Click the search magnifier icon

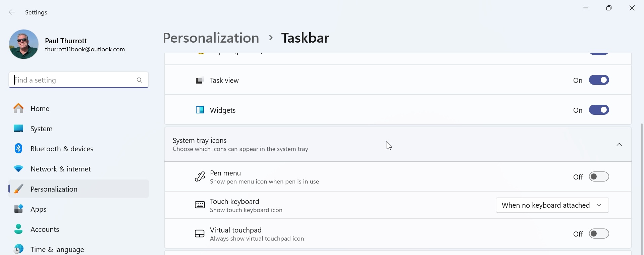coord(140,80)
